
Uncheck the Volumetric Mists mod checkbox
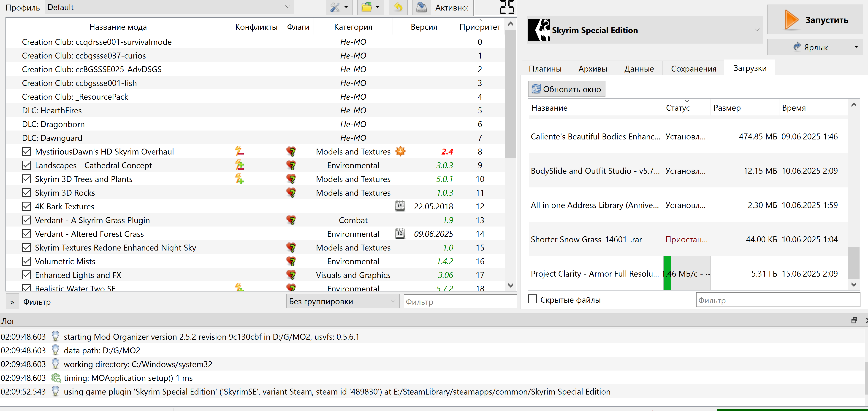pos(26,261)
